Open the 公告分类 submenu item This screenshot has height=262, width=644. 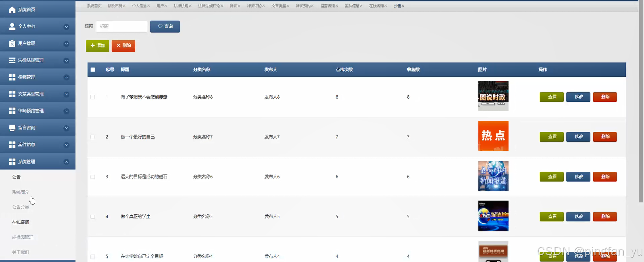pyautogui.click(x=21, y=207)
